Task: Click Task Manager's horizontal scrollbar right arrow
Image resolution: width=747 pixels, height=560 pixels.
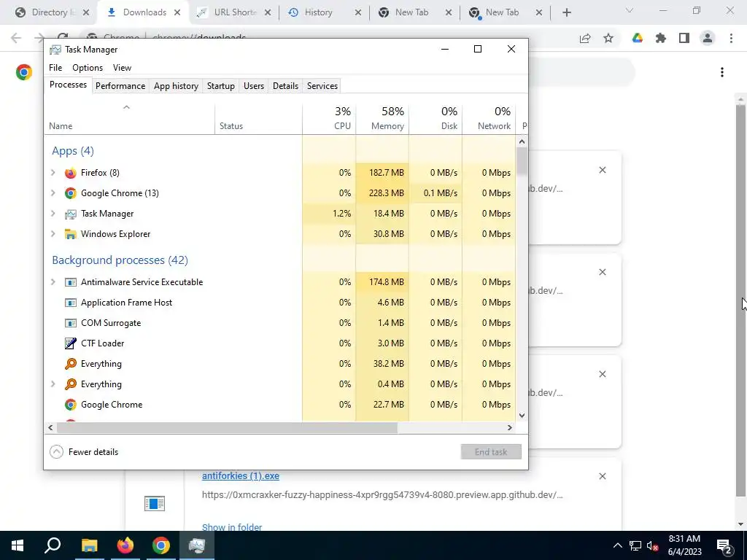Action: (510, 427)
